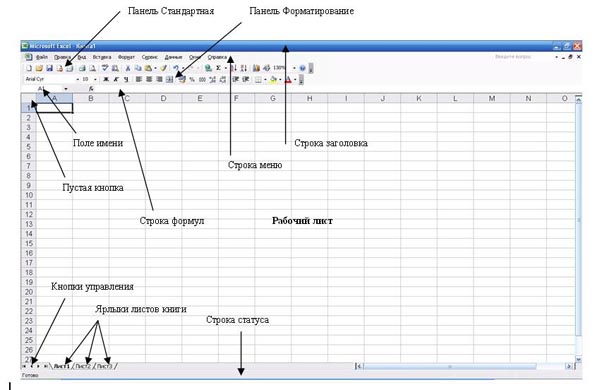Click the Select All corner button
This screenshot has height=390, width=600.
click(29, 98)
